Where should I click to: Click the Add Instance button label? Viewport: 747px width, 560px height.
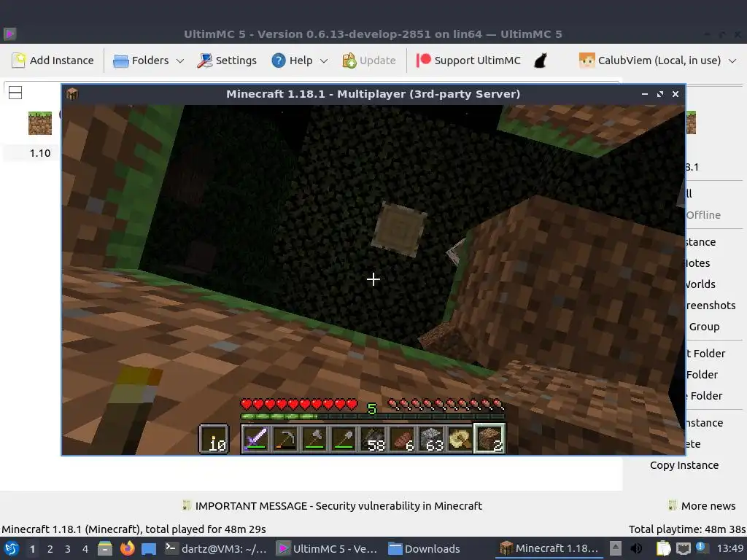61,61
